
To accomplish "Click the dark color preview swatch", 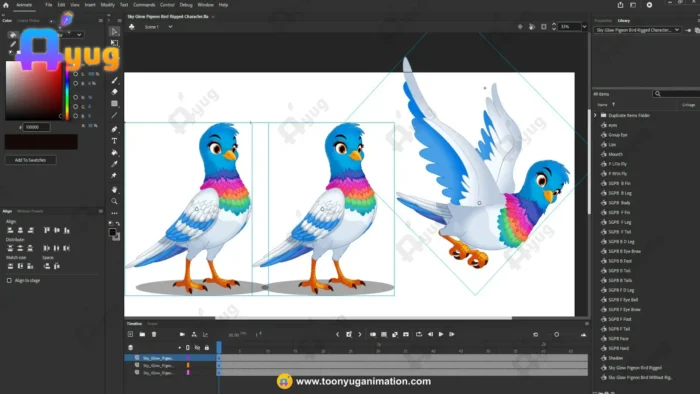I will click(41, 142).
